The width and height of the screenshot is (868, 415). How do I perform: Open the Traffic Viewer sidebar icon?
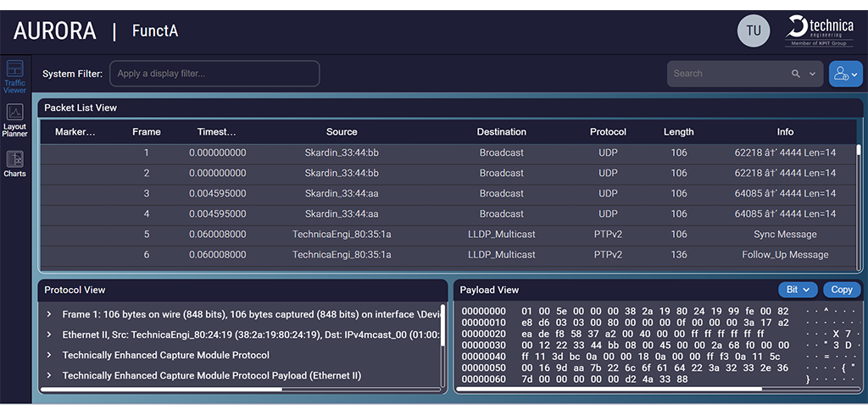coord(14,76)
